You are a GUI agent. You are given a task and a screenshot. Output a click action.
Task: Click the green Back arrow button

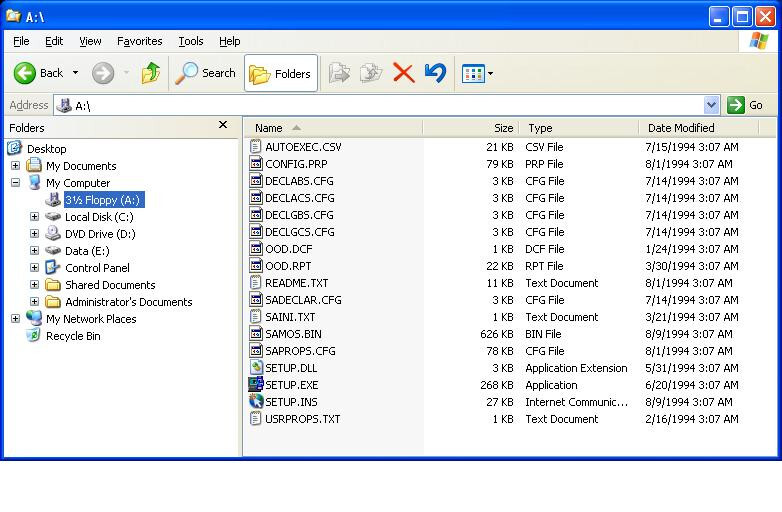(x=24, y=73)
